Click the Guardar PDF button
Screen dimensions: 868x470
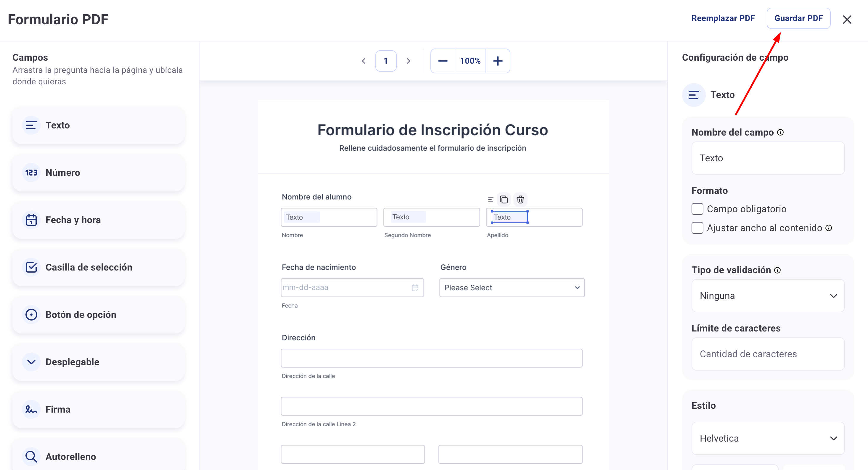pos(798,19)
